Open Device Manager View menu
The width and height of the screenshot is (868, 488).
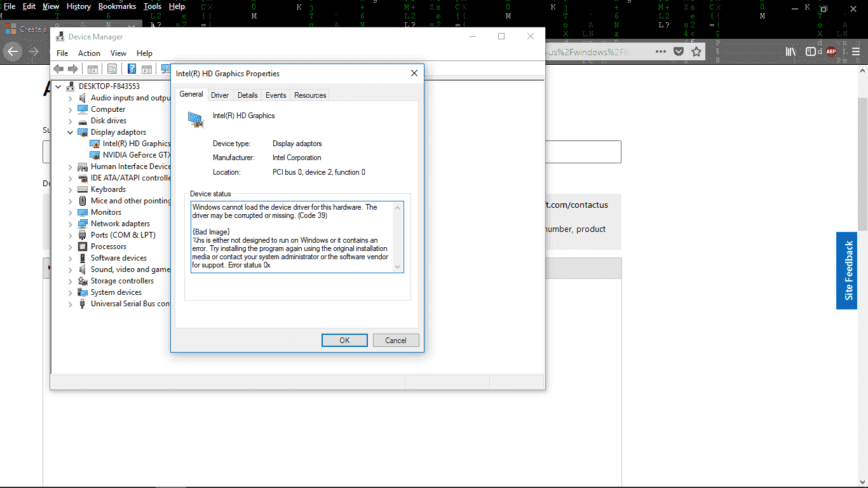118,53
